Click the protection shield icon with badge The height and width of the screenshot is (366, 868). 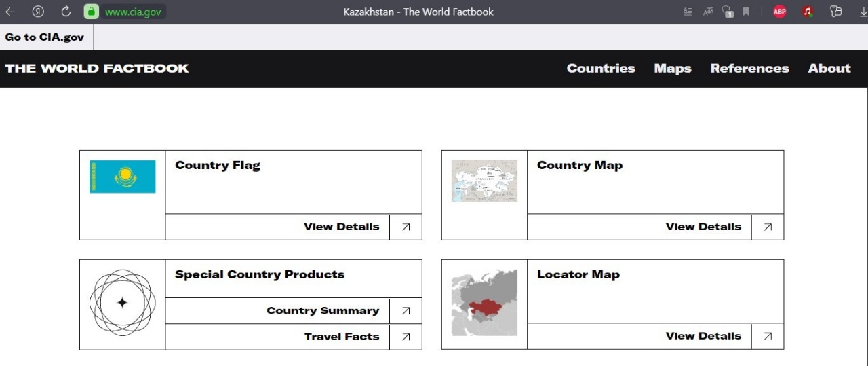728,12
